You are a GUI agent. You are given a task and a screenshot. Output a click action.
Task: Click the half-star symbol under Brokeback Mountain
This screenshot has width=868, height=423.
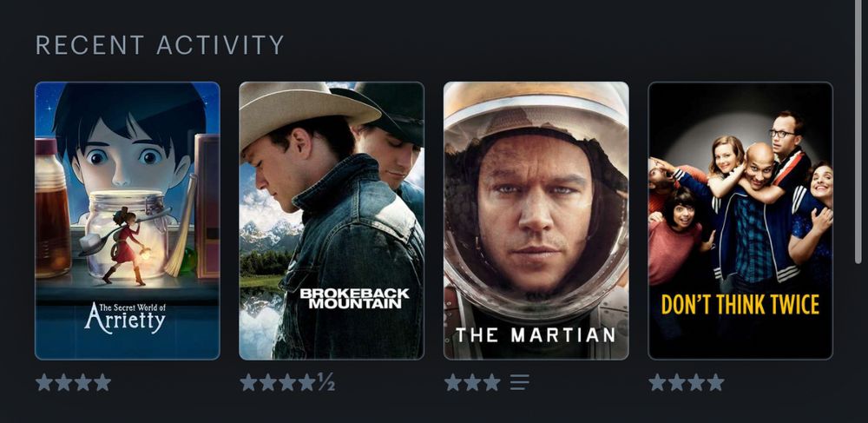[x=325, y=382]
